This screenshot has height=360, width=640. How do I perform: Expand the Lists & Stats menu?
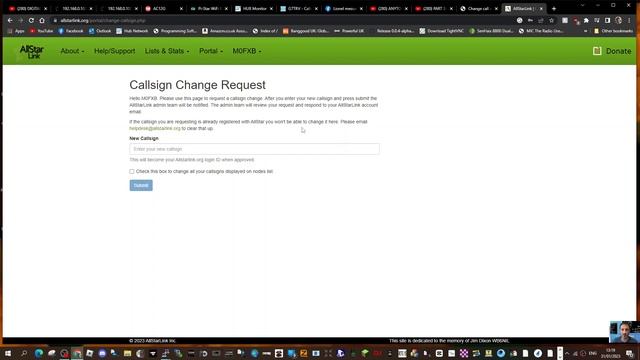coord(167,51)
